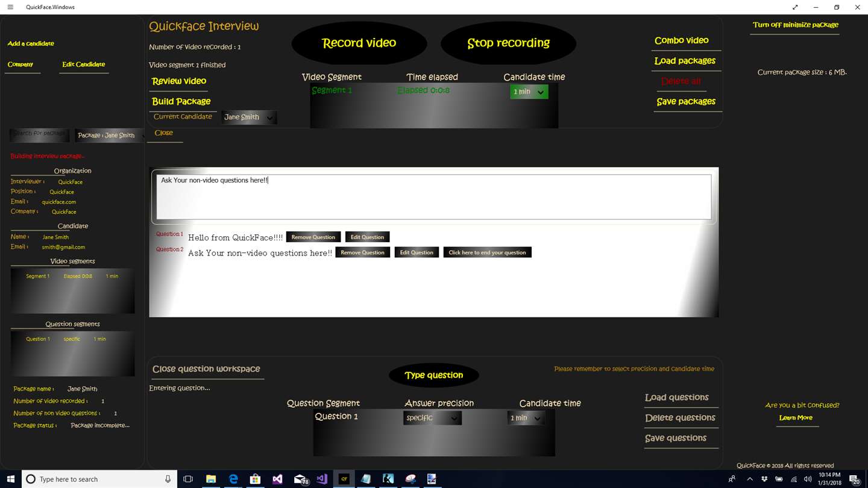Select Save questions menu item

click(x=676, y=438)
